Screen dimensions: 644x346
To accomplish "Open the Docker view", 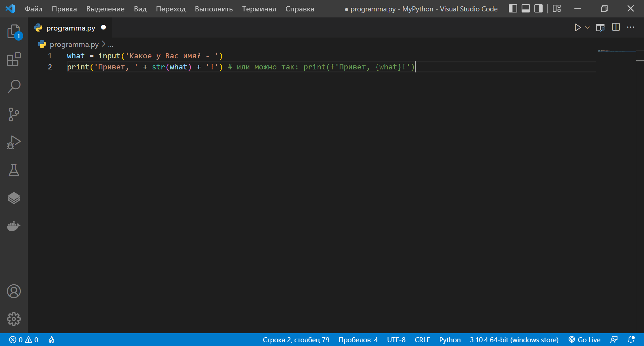I will 14,226.
